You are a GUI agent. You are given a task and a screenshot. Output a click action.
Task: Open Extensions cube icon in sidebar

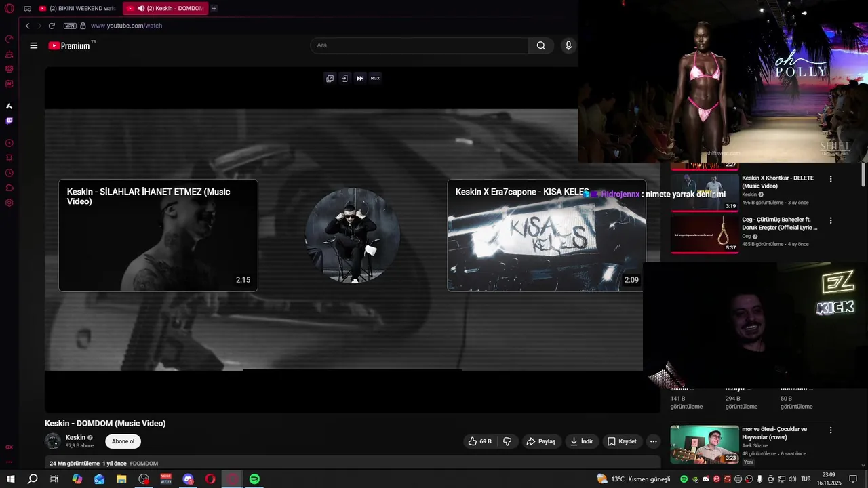click(x=9, y=188)
